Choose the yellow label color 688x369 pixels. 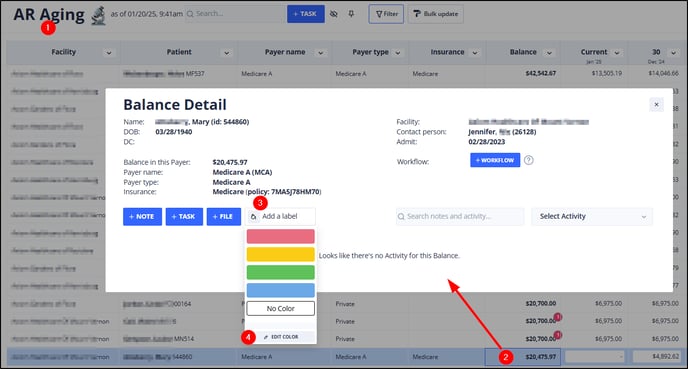tap(280, 254)
